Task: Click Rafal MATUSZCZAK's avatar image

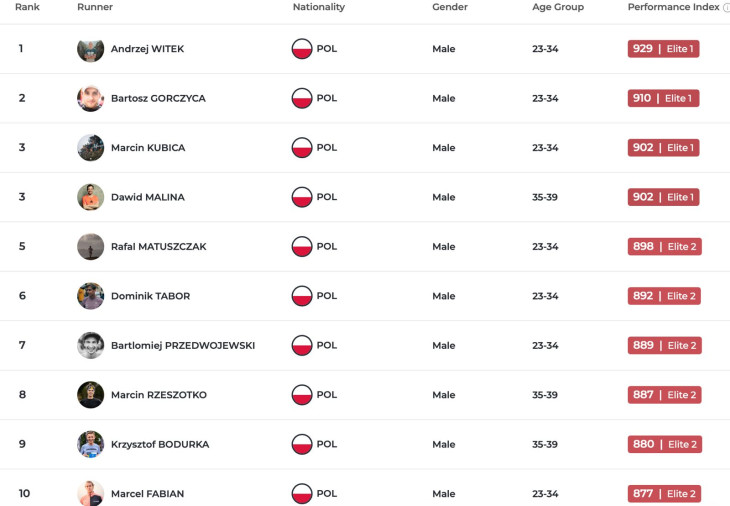Action: tap(91, 246)
